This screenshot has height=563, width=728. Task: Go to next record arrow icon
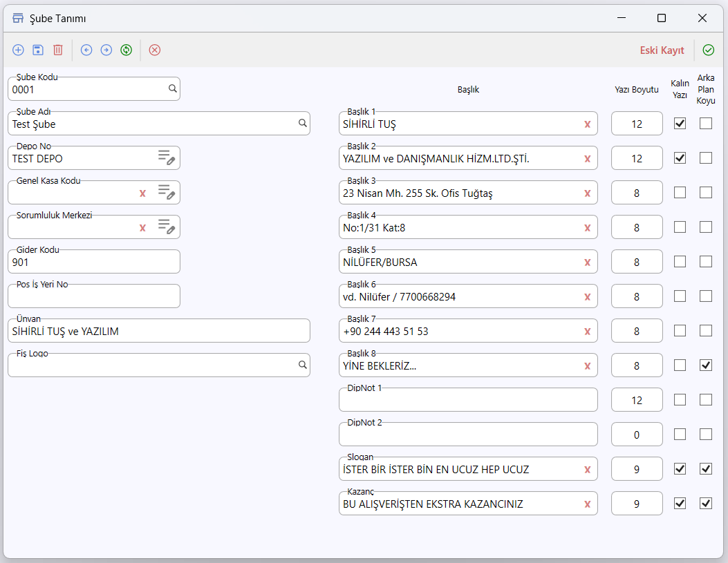click(106, 50)
